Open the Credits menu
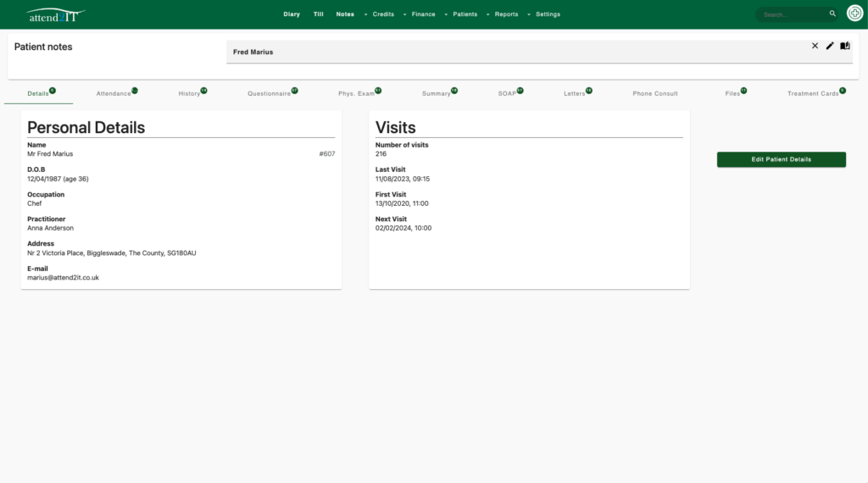 383,14
